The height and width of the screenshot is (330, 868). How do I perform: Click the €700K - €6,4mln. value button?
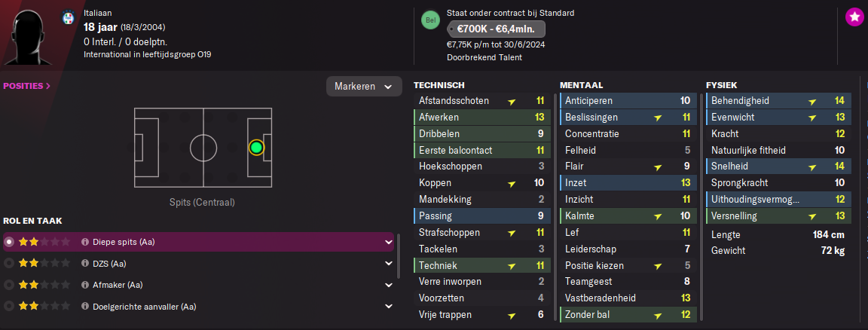(x=496, y=29)
